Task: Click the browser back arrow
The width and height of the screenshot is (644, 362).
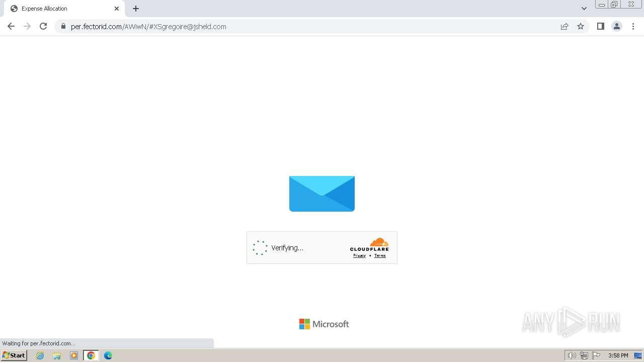Action: 11,26
